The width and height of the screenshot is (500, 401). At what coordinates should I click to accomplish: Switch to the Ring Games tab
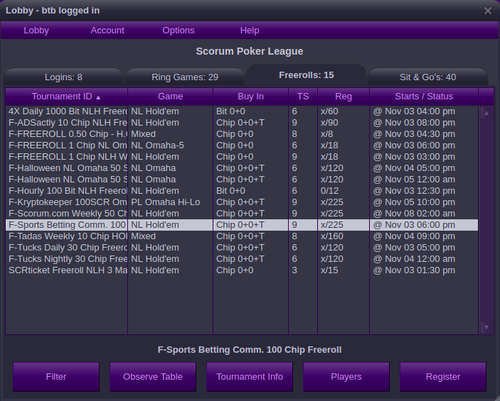185,77
